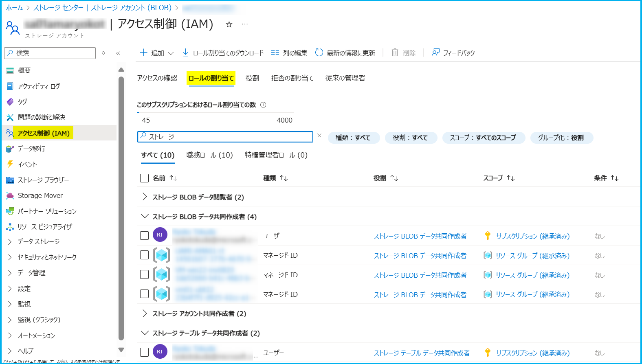The width and height of the screenshot is (642, 364).
Task: Select アクセス制御 (IAM) in sidebar
Action: pos(44,133)
